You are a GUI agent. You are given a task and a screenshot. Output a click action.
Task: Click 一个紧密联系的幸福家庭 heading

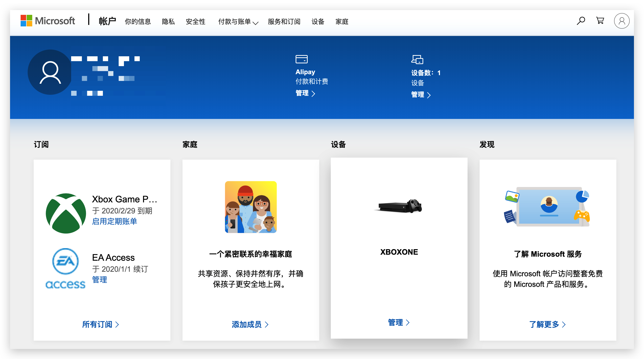click(x=251, y=254)
